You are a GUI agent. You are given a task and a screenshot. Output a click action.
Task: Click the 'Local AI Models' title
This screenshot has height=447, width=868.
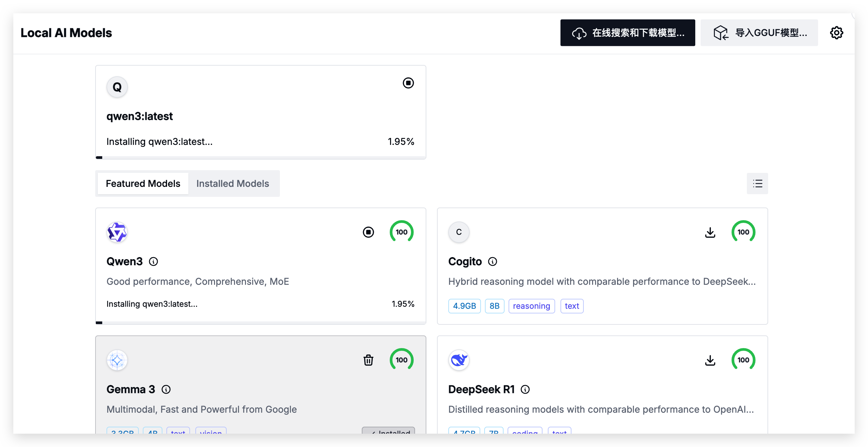pyautogui.click(x=66, y=33)
